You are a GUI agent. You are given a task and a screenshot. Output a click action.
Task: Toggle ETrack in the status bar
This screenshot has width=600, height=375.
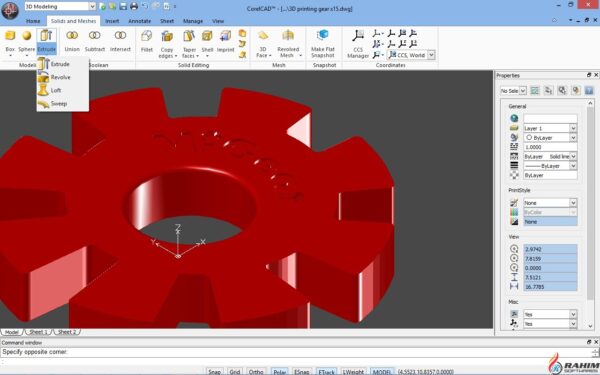(x=326, y=372)
